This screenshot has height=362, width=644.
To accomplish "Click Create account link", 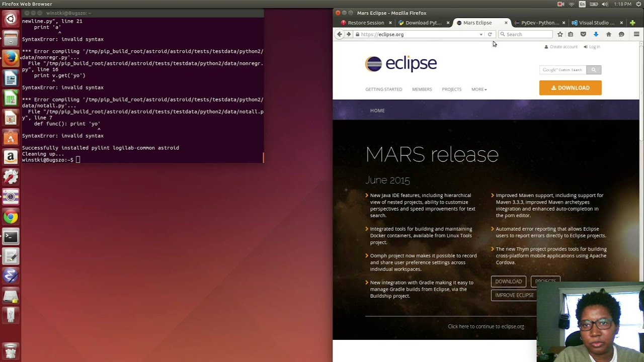I will [x=561, y=47].
